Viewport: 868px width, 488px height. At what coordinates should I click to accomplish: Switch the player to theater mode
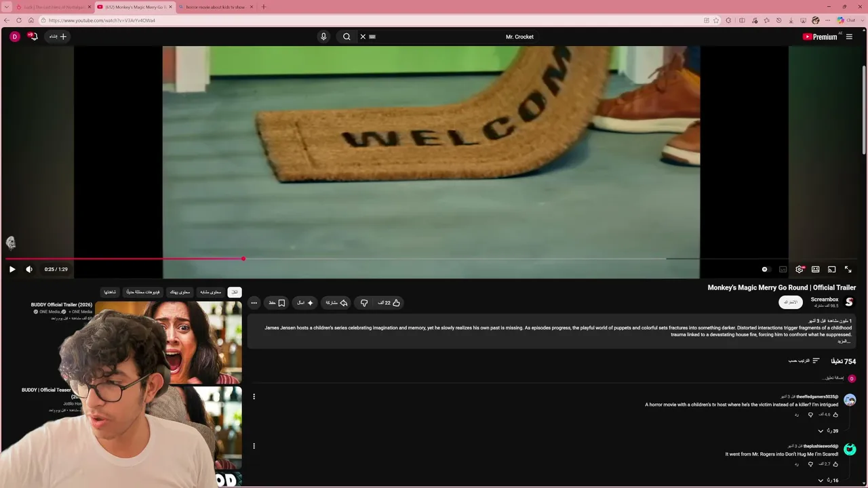tap(816, 269)
